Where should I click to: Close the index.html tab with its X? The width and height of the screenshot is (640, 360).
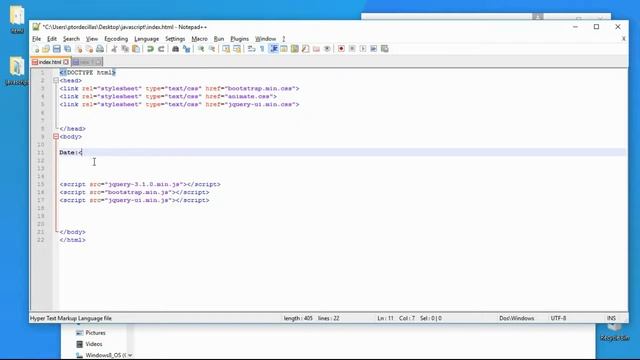(66, 62)
